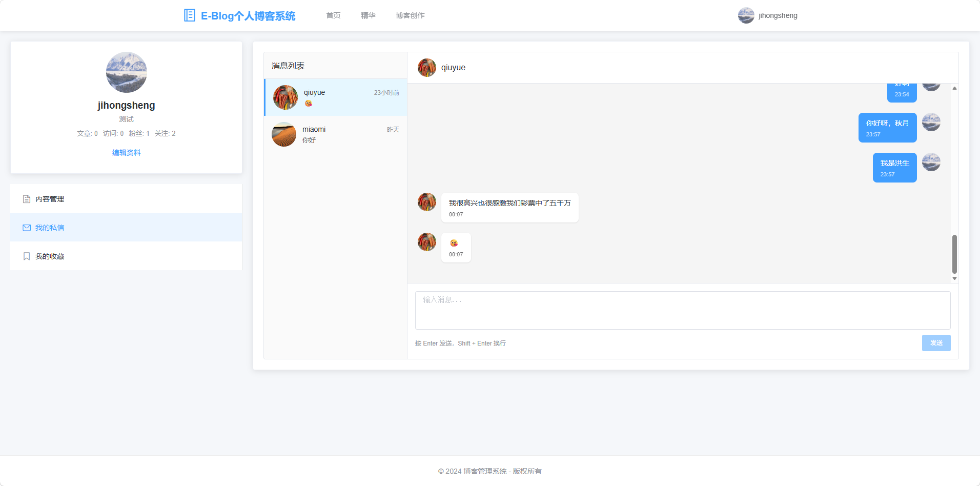Open the jihongsheng username menu in header
The width and height of the screenshot is (980, 486).
pos(778,15)
